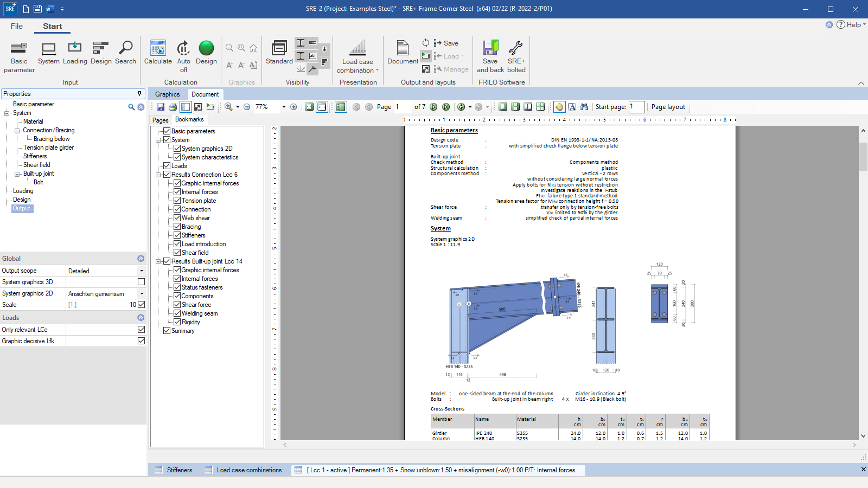Collapse Results Built-up joint Lcc 14 node
Viewport: 868px width, 488px height.
(x=158, y=261)
